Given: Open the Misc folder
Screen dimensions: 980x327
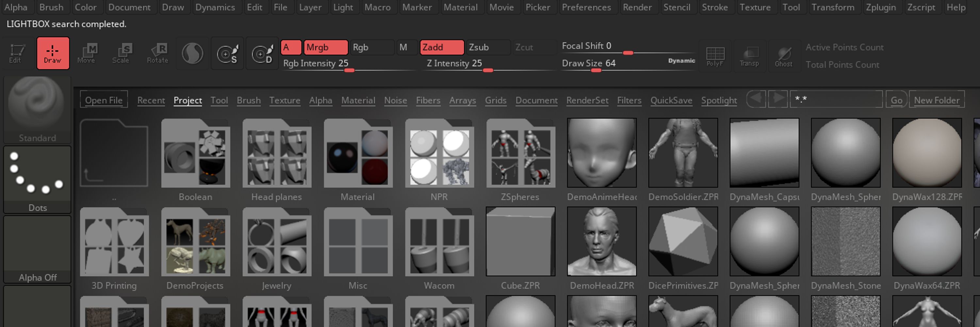Looking at the screenshot, I should point(358,242).
